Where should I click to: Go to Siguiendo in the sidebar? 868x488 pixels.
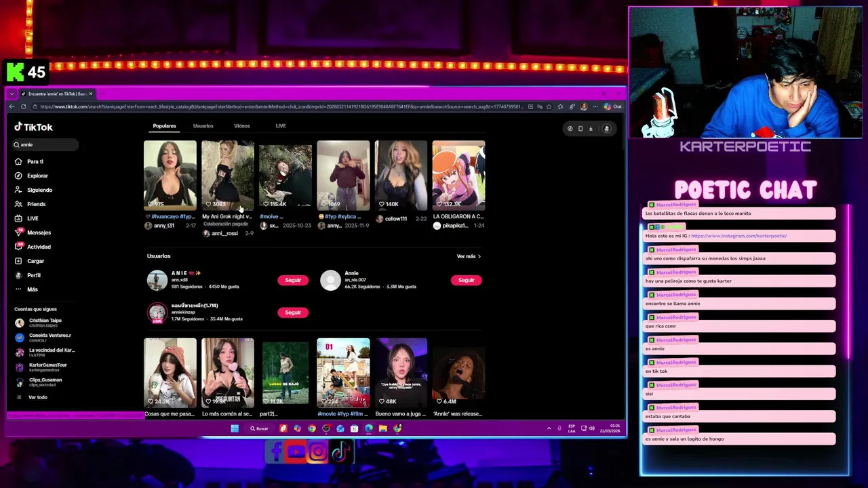[x=34, y=190]
